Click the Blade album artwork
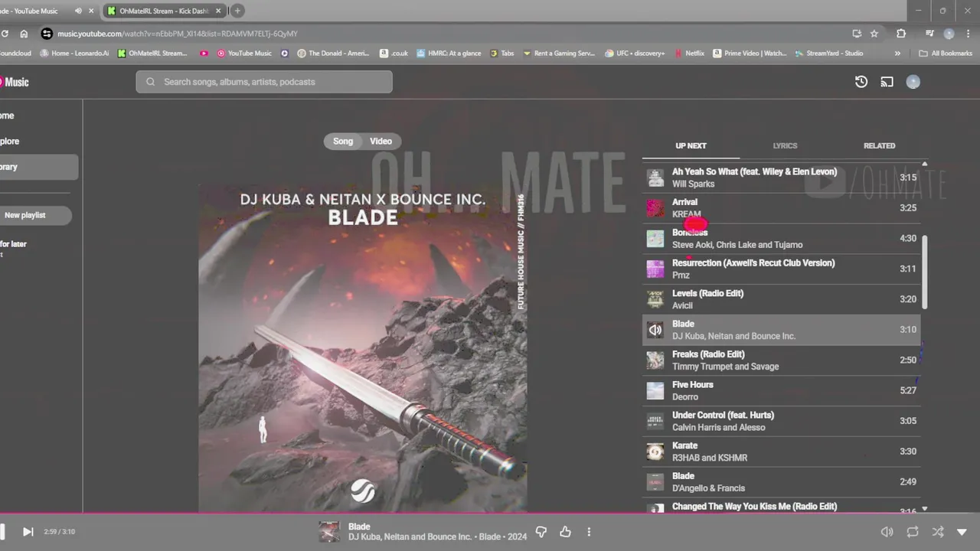The height and width of the screenshot is (551, 980). (363, 348)
